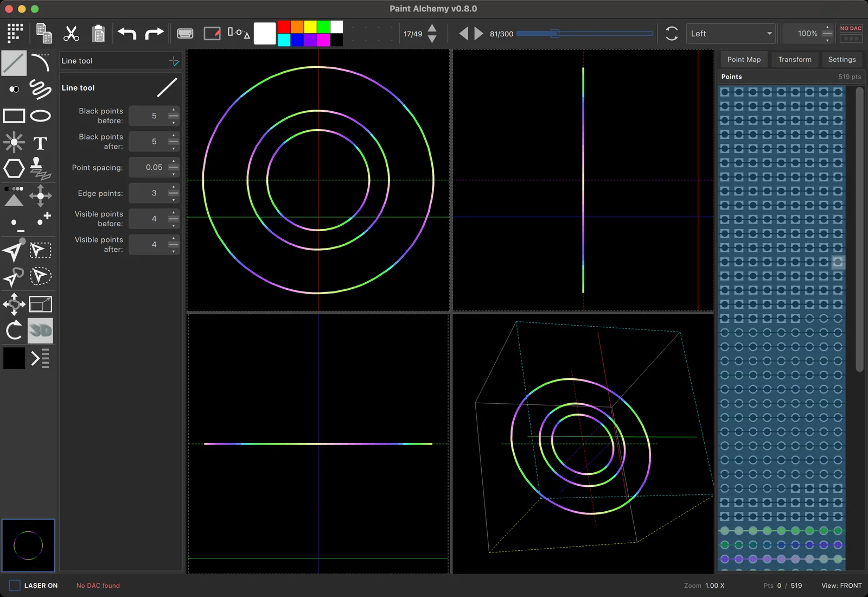The image size is (868, 597).
Task: Undo the last action
Action: (x=127, y=34)
